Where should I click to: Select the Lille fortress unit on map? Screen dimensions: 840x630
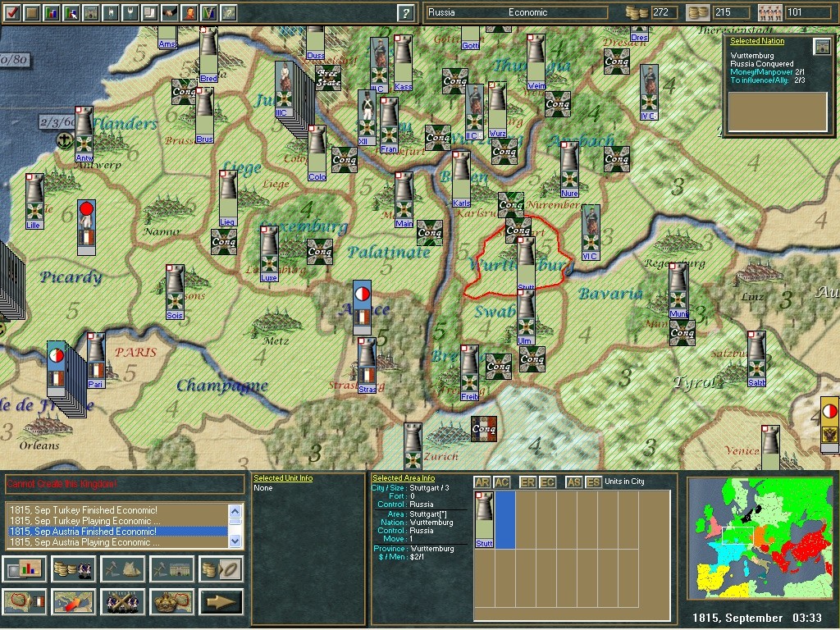(x=34, y=201)
